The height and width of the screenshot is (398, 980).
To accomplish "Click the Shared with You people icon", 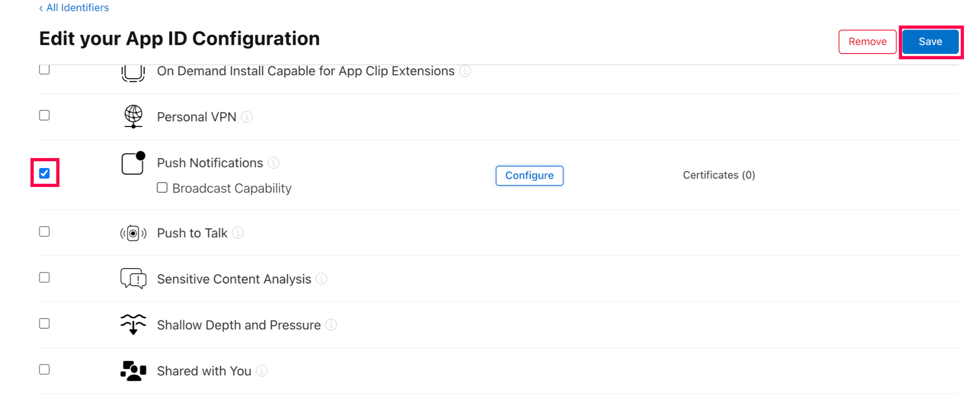I will [133, 371].
